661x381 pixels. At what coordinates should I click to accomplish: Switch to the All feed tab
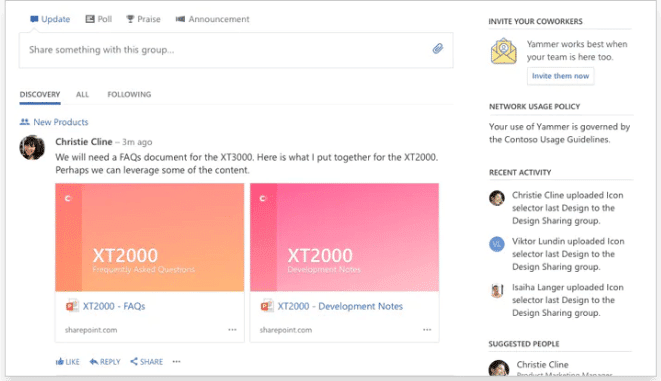(x=82, y=94)
